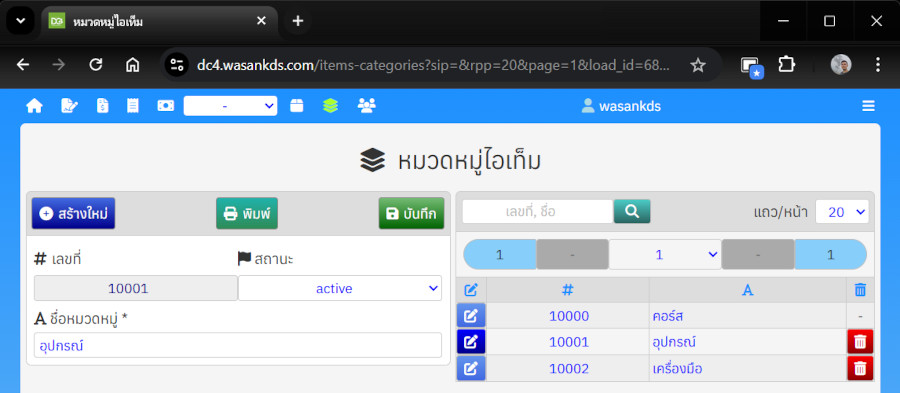Open the แถว/หน้า 20 dropdown
Image resolution: width=900 pixels, height=393 pixels.
(841, 212)
